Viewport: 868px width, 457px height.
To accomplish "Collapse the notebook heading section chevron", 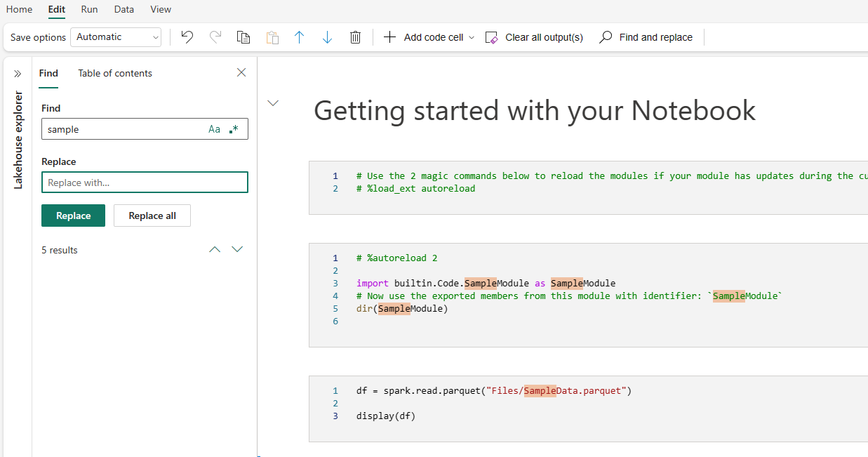I will [273, 103].
